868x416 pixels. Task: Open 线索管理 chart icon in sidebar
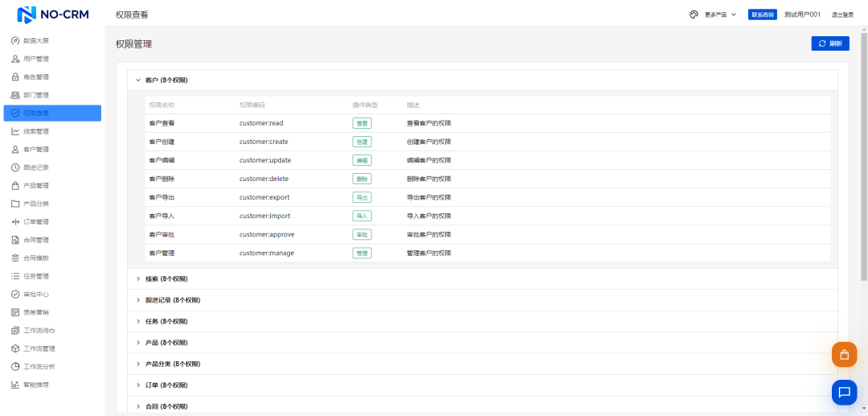coord(15,131)
